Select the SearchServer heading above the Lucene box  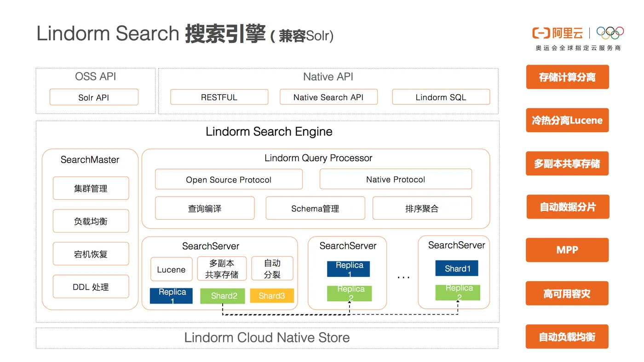[x=211, y=246]
